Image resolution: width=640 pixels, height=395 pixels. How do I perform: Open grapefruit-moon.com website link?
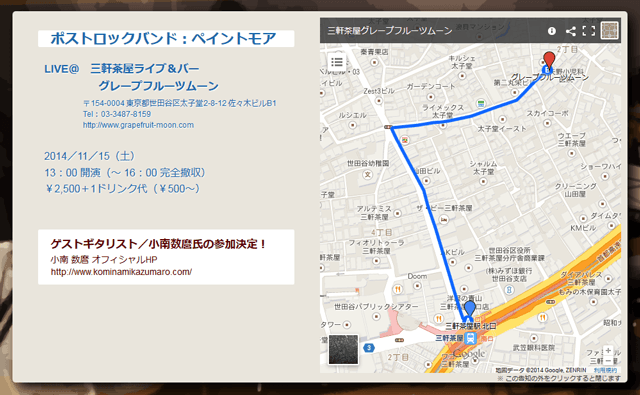(x=138, y=125)
